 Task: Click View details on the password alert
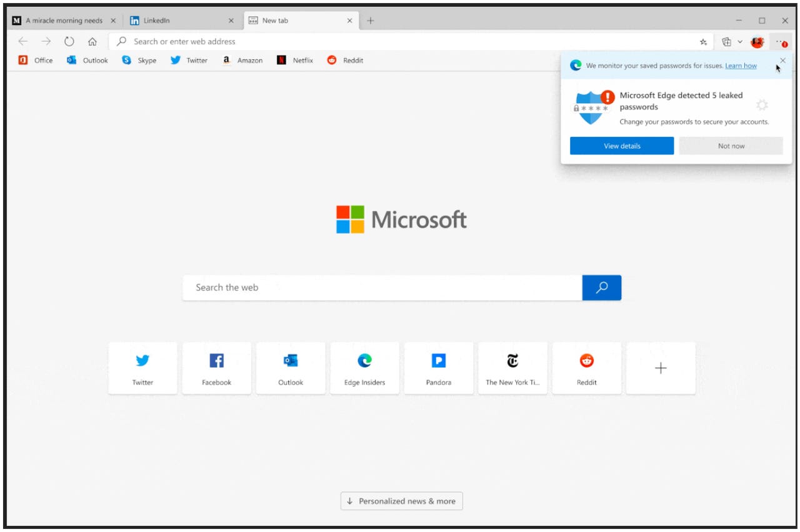coord(621,146)
